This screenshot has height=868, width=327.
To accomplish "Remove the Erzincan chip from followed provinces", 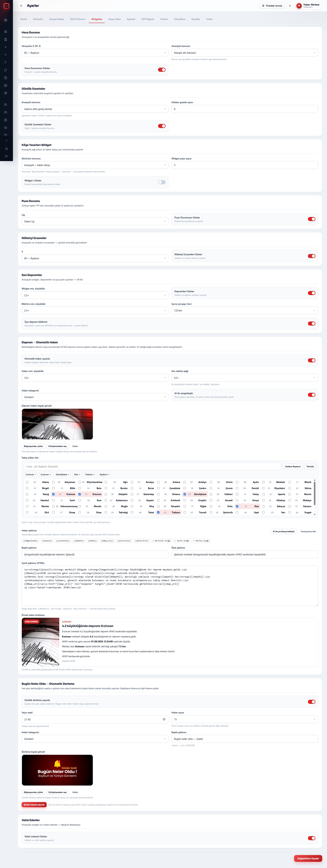I will point(35,474).
